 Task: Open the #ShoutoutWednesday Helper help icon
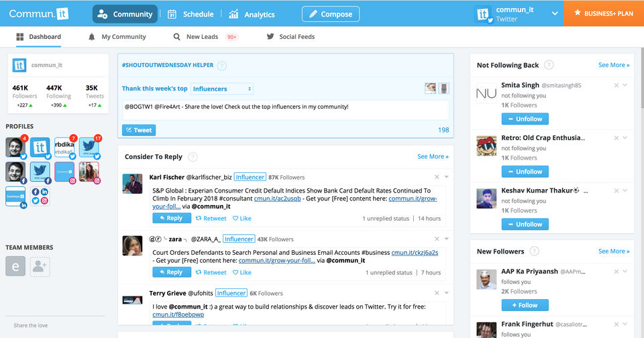coord(222,65)
